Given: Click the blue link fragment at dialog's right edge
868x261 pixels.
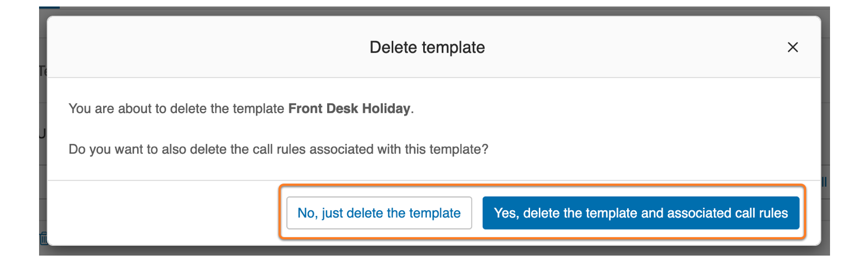Looking at the screenshot, I should [824, 182].
